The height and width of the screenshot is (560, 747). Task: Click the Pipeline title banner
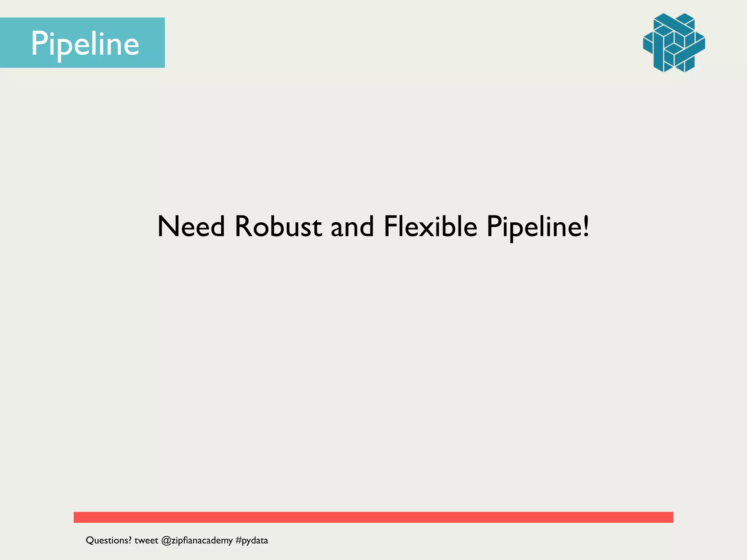click(x=82, y=43)
